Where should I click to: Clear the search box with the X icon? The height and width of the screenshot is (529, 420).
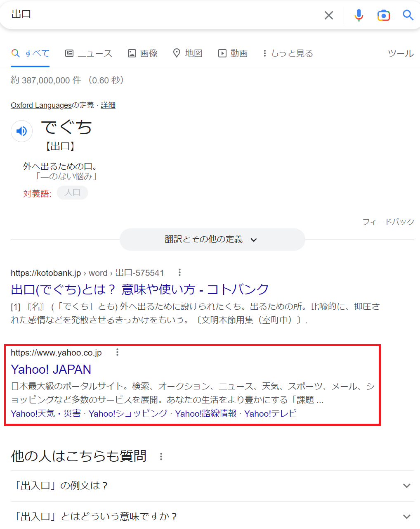point(329,15)
